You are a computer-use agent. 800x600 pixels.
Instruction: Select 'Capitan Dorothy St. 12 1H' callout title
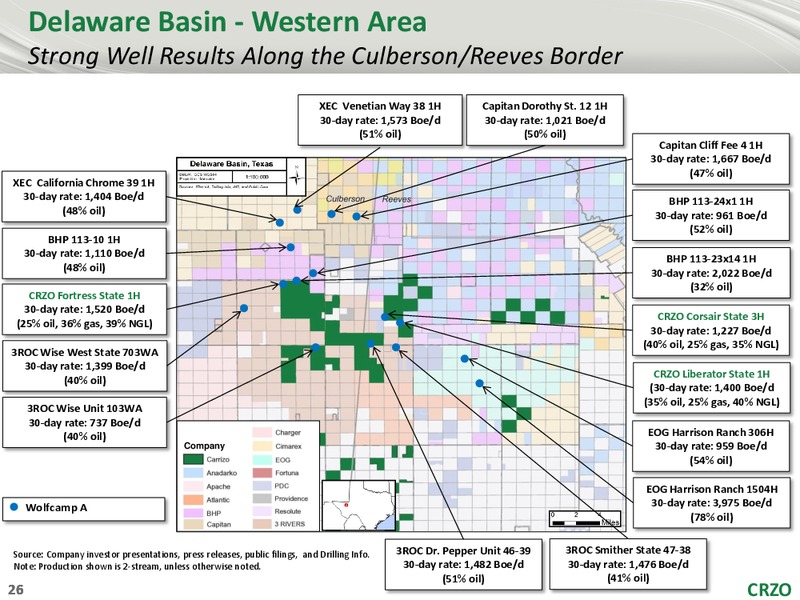tap(545, 106)
